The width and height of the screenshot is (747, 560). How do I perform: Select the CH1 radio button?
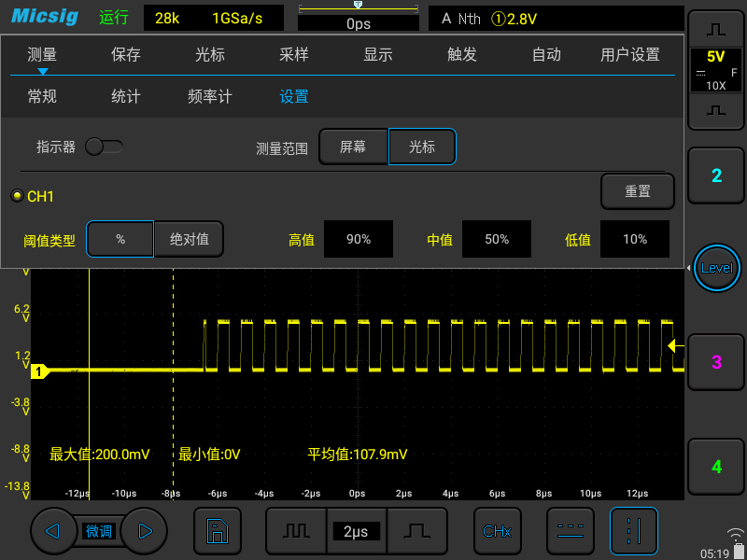coord(17,196)
